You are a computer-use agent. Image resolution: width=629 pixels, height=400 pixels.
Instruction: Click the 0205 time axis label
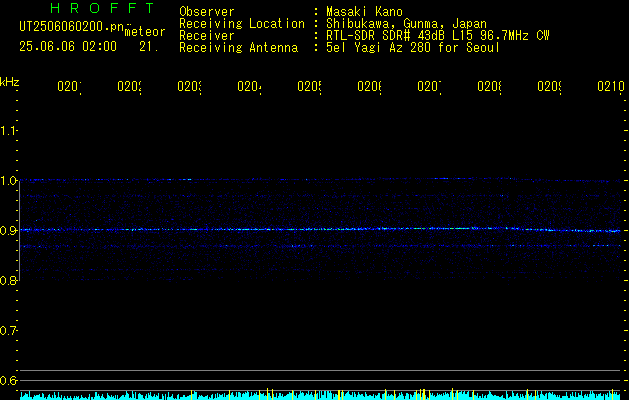309,86
